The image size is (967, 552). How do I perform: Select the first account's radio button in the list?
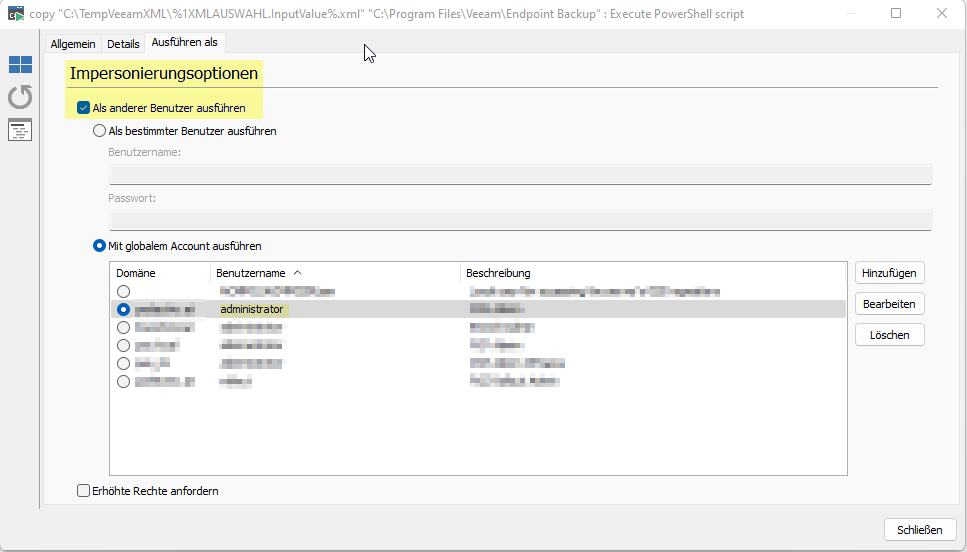pyautogui.click(x=124, y=291)
